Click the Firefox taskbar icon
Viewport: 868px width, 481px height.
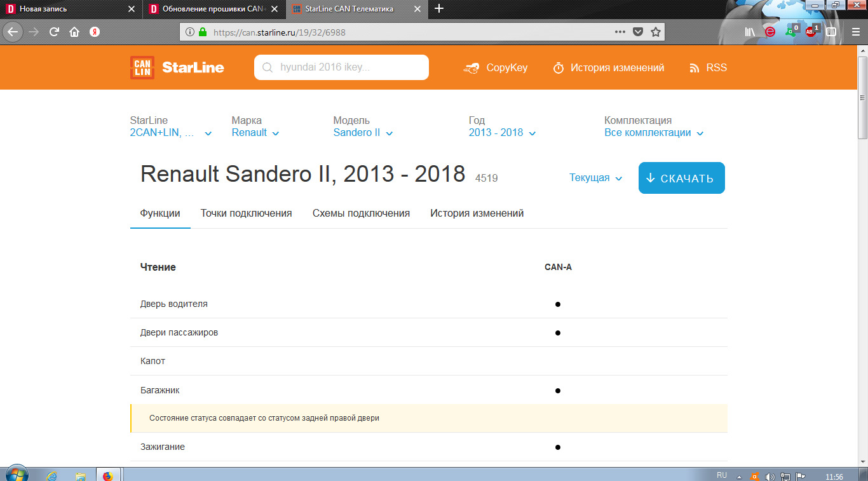pos(107,475)
